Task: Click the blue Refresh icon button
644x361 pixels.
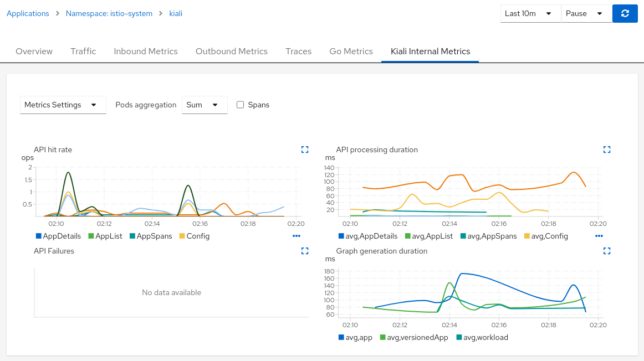Action: 625,13
